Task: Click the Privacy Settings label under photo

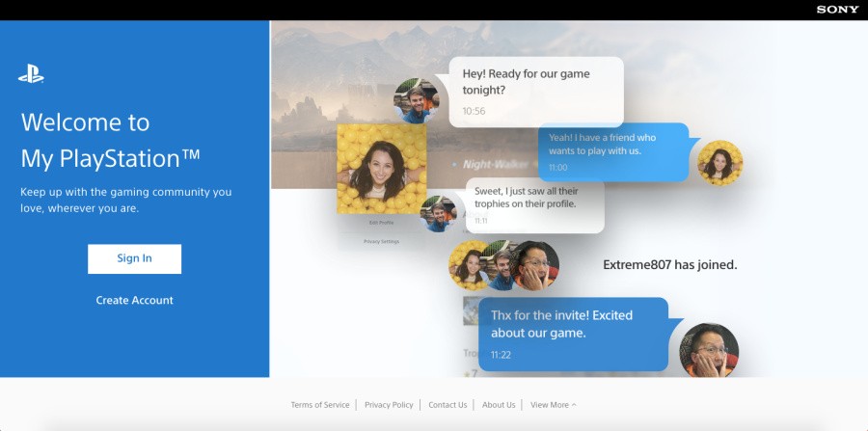Action: coord(381,241)
